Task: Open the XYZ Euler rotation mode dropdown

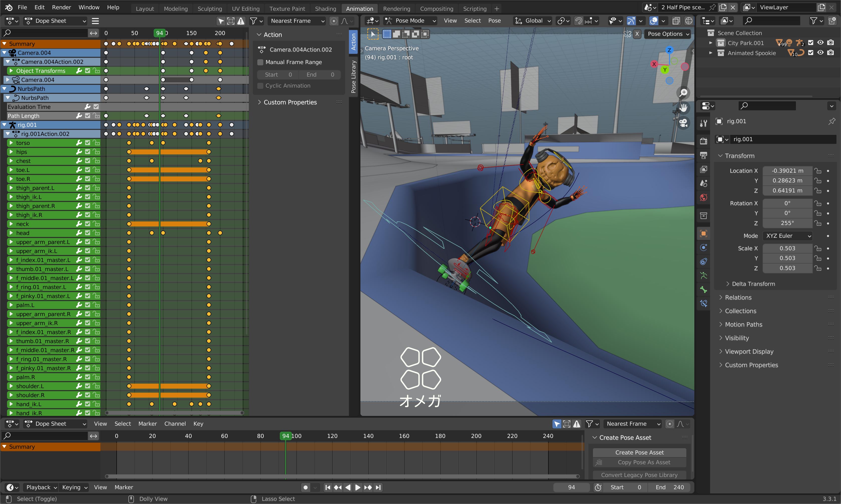Action: tap(788, 236)
